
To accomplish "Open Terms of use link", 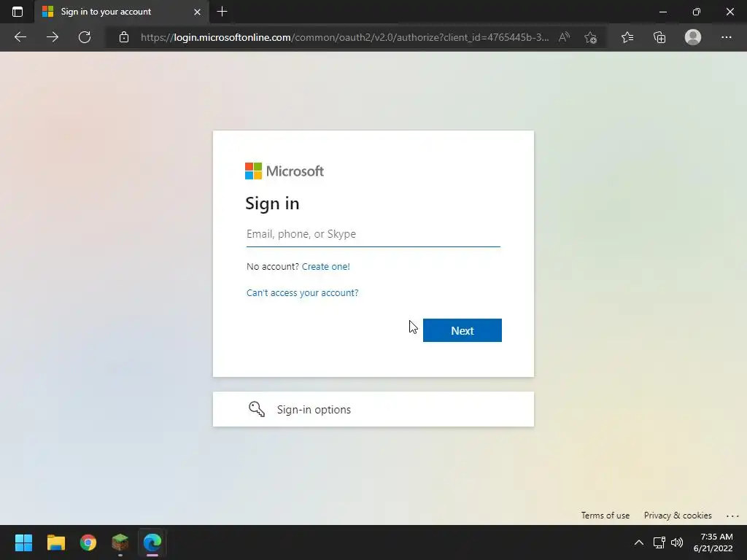I will pyautogui.click(x=605, y=516).
